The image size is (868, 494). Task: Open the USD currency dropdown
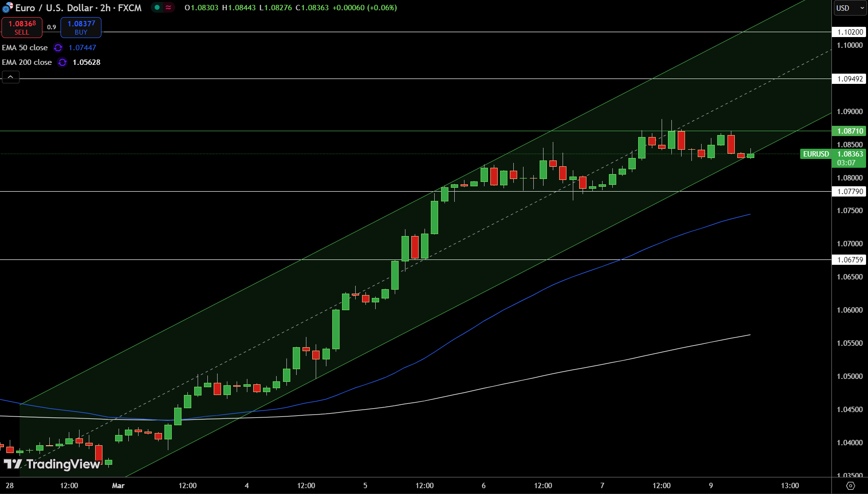pos(849,8)
